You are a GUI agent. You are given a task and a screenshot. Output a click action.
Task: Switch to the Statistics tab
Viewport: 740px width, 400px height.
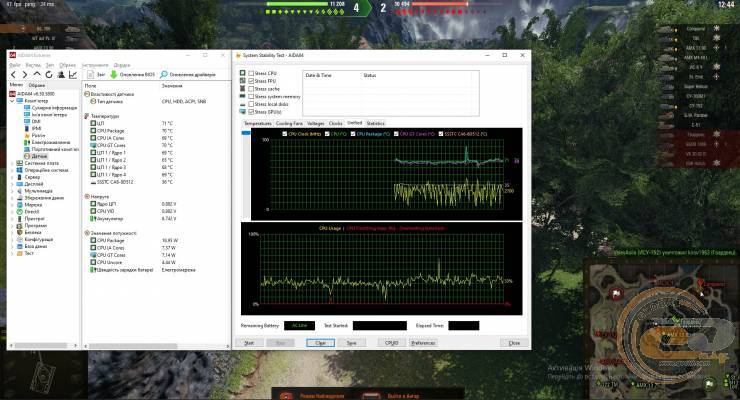click(x=376, y=123)
